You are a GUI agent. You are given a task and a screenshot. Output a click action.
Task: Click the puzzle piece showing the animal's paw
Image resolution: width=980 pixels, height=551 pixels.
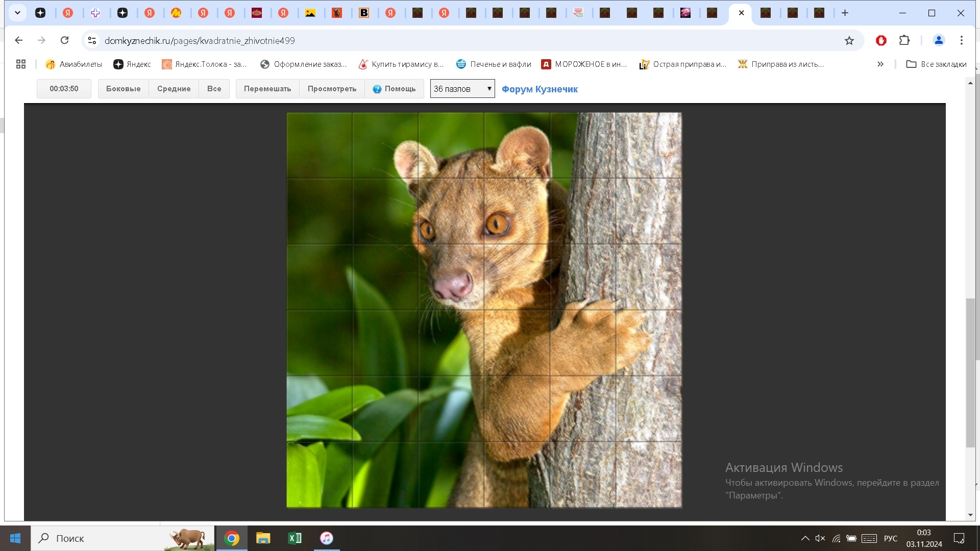coord(583,343)
